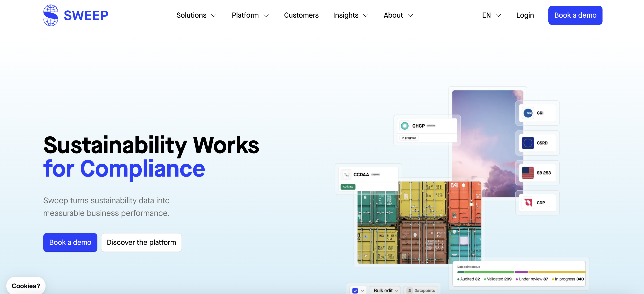The width and height of the screenshot is (644, 294).
Task: Click the SWEEP wordmark text
Action: tap(86, 16)
